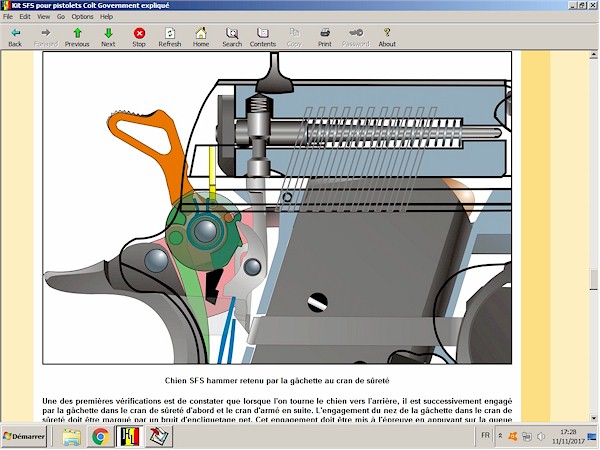Click the Back toolbar icon
The image size is (600, 450).
pyautogui.click(x=15, y=37)
